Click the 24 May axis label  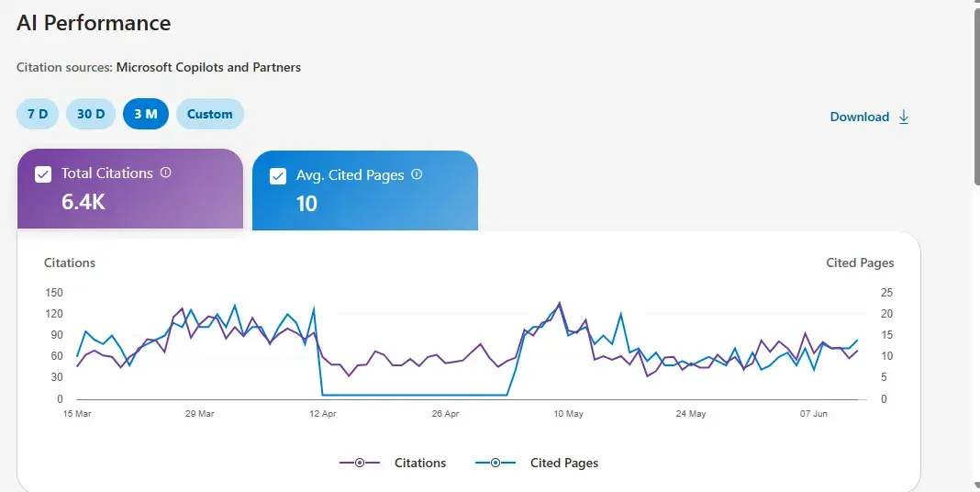point(691,414)
